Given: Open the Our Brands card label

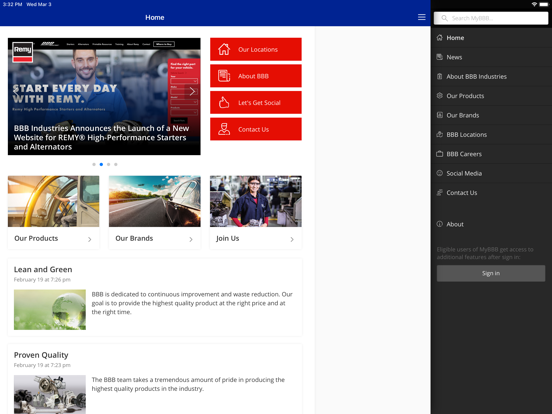Looking at the screenshot, I should click(x=134, y=238).
